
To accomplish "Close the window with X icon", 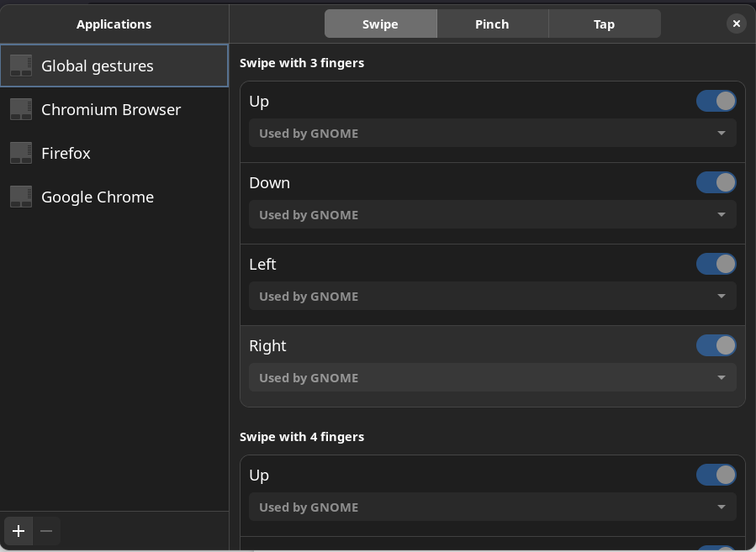I will coord(736,24).
